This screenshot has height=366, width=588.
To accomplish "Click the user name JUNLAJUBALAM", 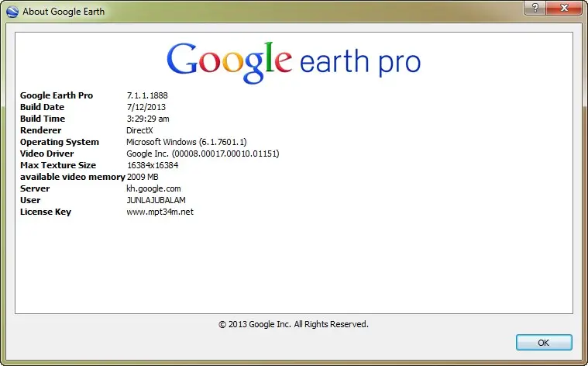I will 156,200.
